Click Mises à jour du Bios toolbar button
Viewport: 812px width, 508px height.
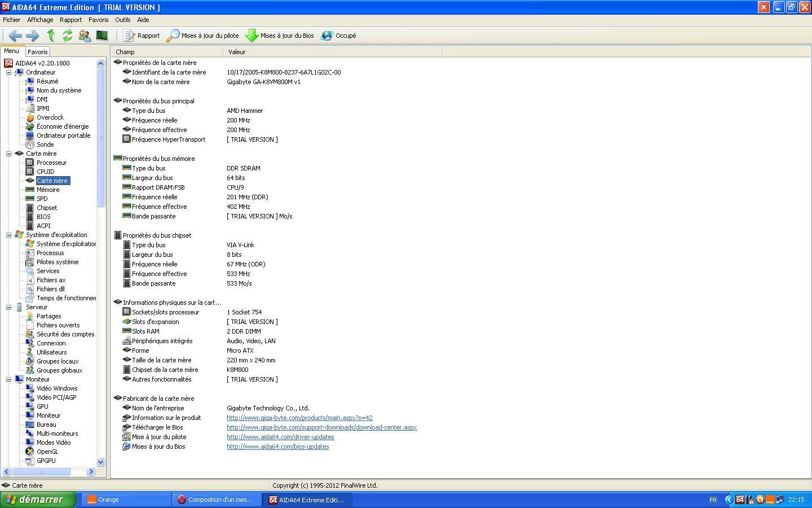pos(280,36)
